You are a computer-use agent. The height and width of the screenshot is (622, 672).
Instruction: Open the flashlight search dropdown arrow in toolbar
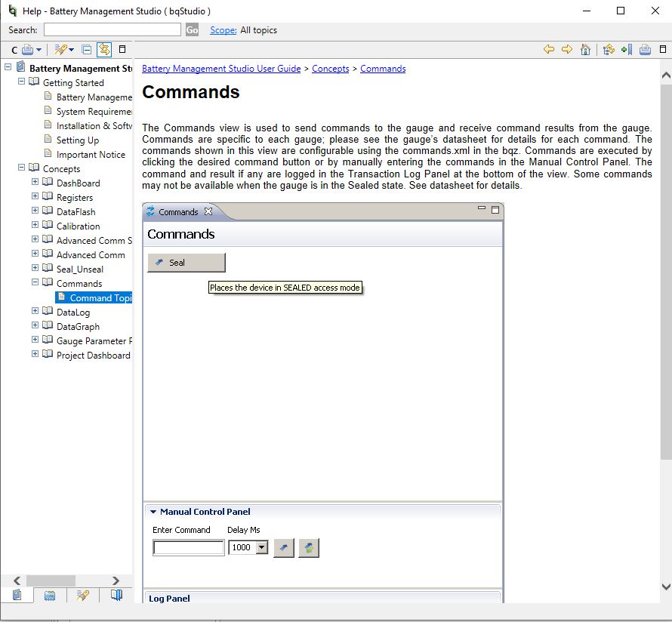[72, 50]
